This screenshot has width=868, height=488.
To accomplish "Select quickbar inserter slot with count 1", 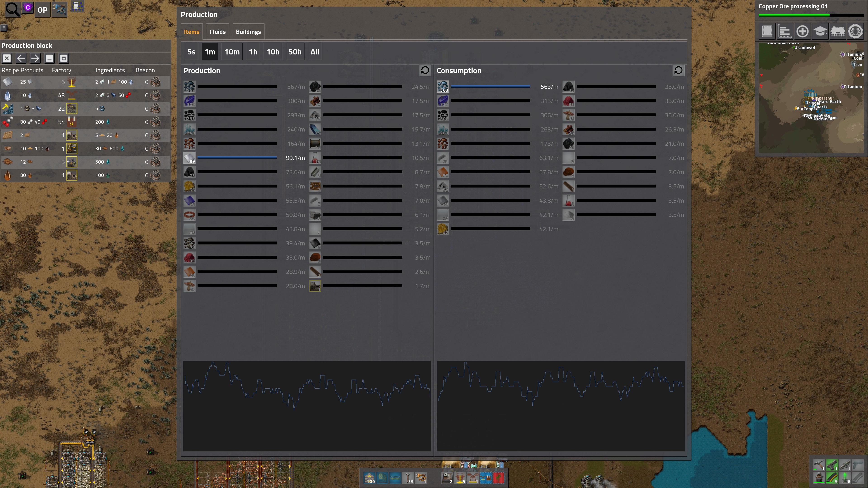I will coord(421,478).
